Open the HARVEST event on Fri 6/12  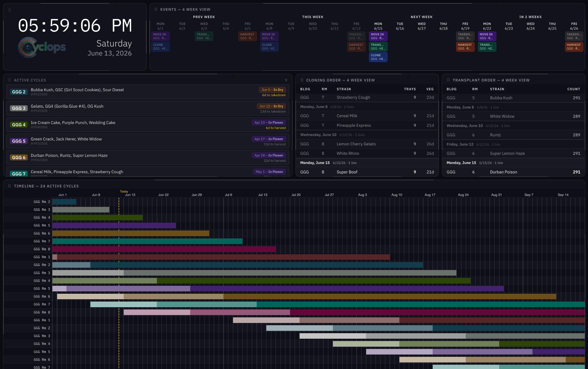[356, 47]
